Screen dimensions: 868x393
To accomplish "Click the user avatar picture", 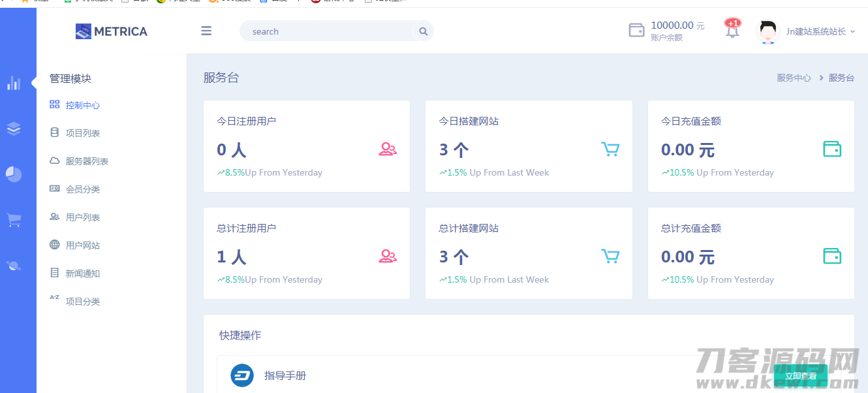I will tap(768, 31).
